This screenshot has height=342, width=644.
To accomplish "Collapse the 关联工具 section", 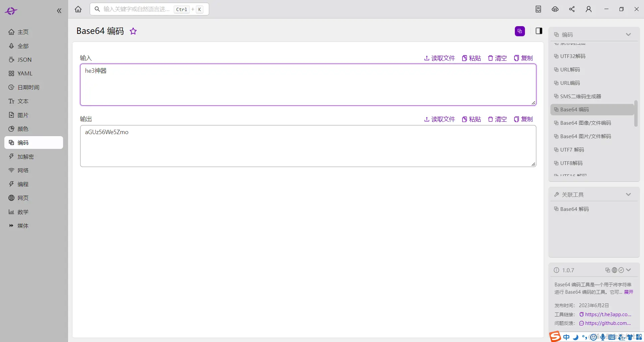I will 629,194.
